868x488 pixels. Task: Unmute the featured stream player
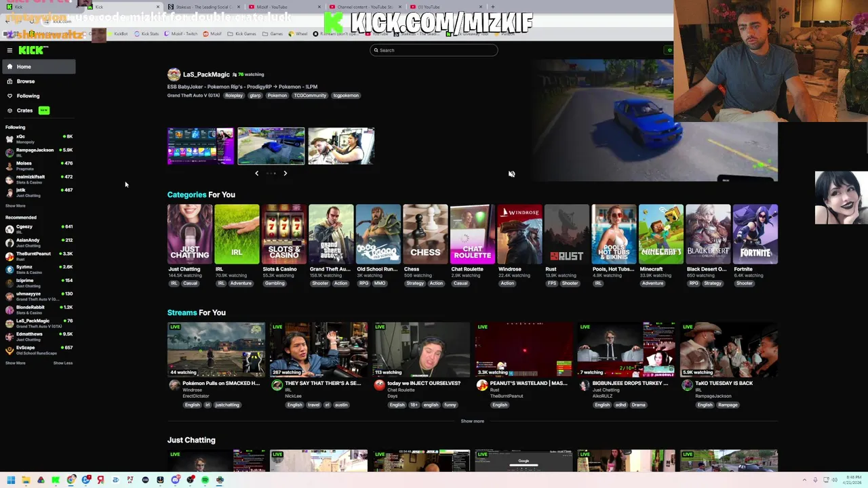[x=511, y=174]
